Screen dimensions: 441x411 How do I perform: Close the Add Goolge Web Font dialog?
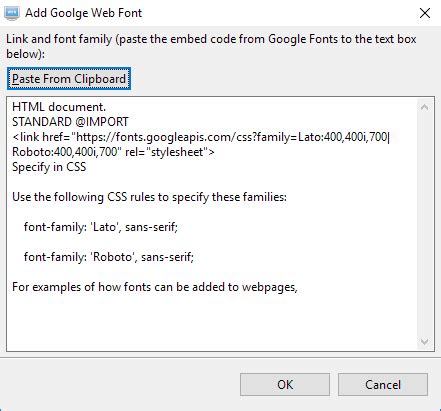425,13
